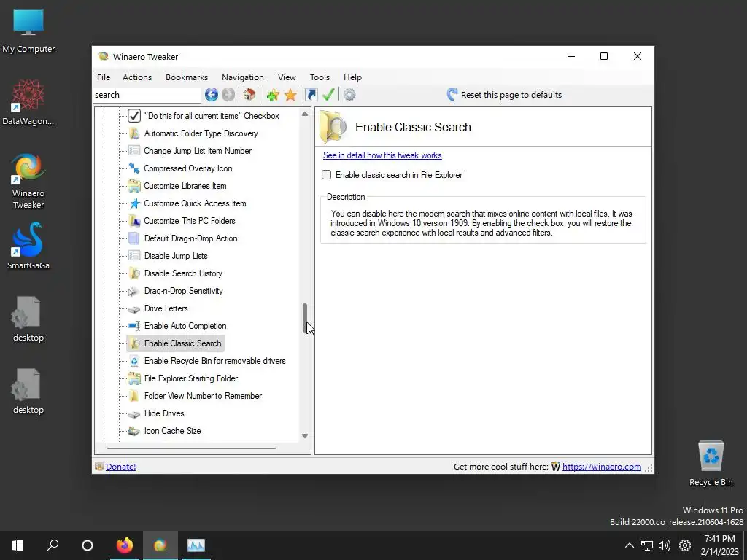Click the Donate! link
Viewport: 747px width, 560px height.
click(120, 467)
